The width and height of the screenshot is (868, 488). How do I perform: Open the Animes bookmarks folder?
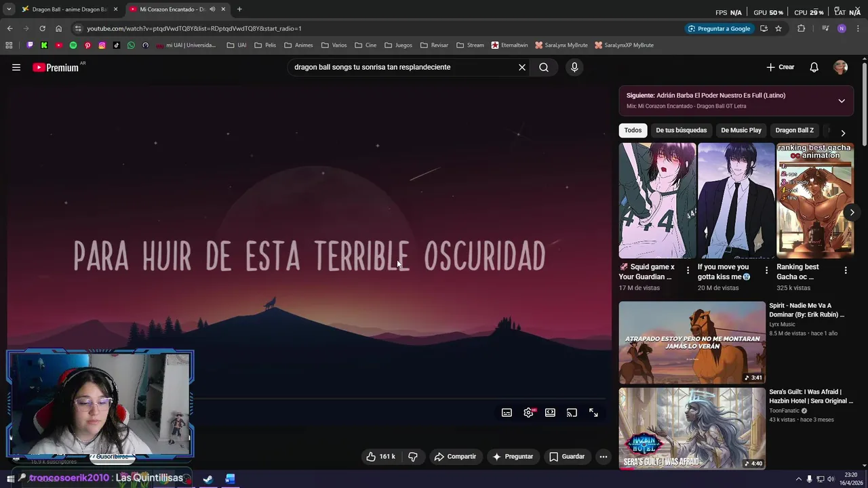tap(298, 45)
